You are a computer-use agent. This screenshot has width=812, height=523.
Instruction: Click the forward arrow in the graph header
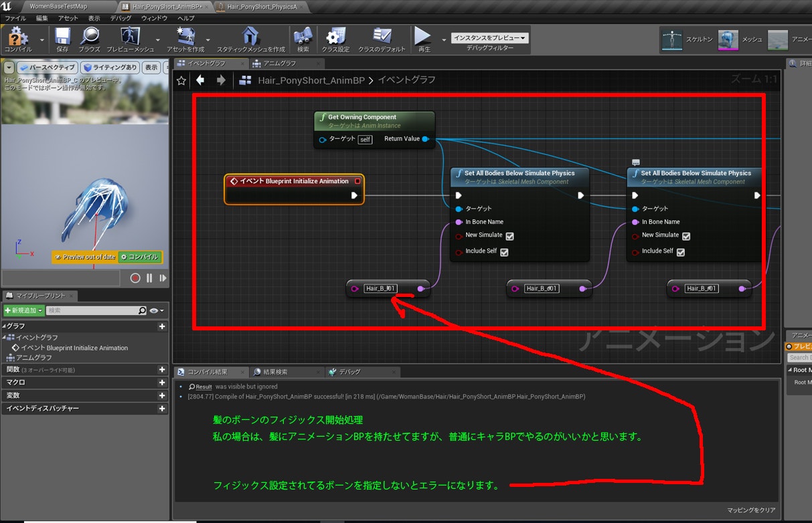tap(221, 80)
